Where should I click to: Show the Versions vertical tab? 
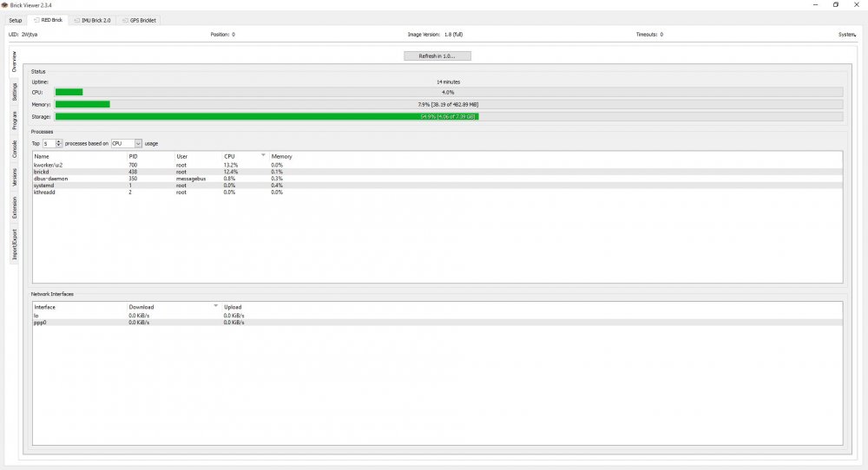click(14, 178)
